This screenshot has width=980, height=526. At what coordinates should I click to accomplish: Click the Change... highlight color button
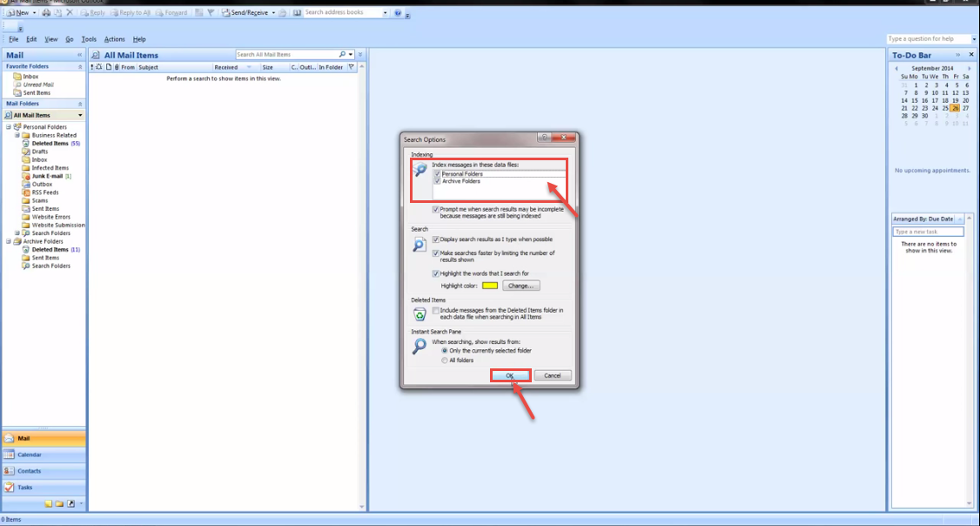click(x=521, y=286)
